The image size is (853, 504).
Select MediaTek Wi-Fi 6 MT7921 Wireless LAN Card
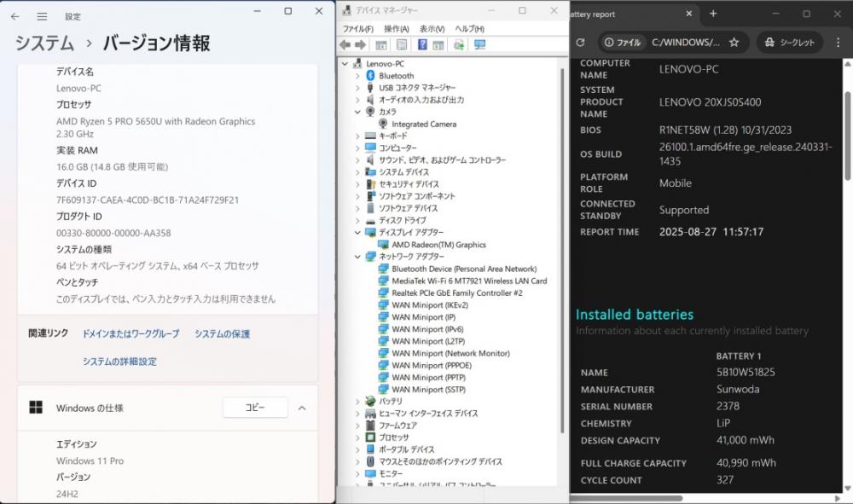click(469, 281)
